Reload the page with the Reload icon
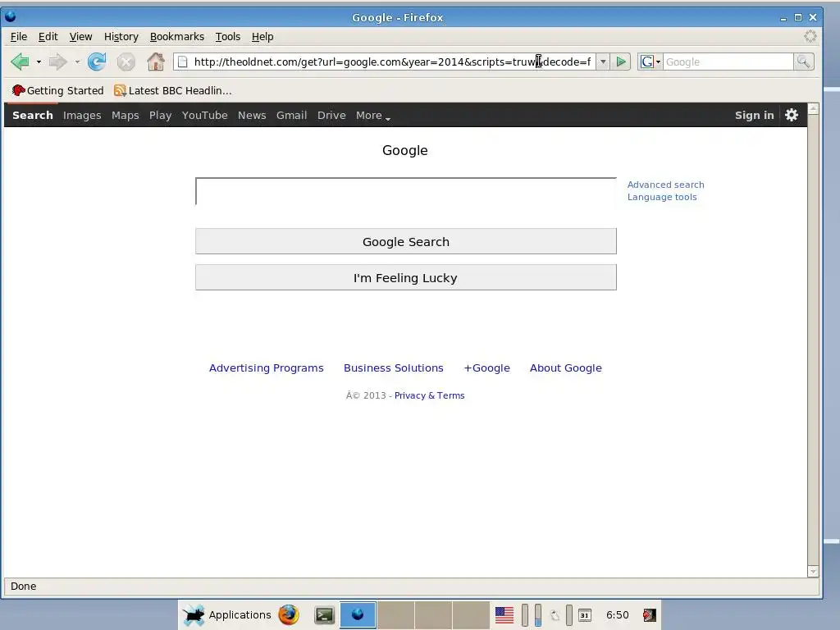 click(97, 62)
